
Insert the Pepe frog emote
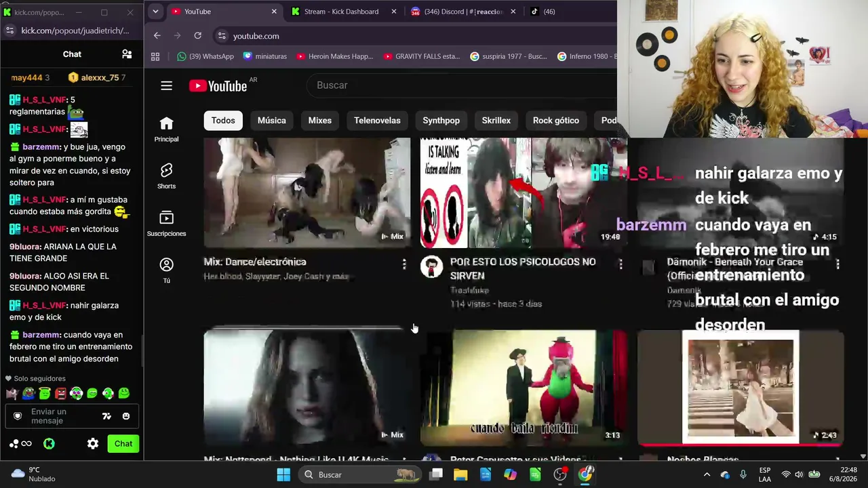[28, 393]
